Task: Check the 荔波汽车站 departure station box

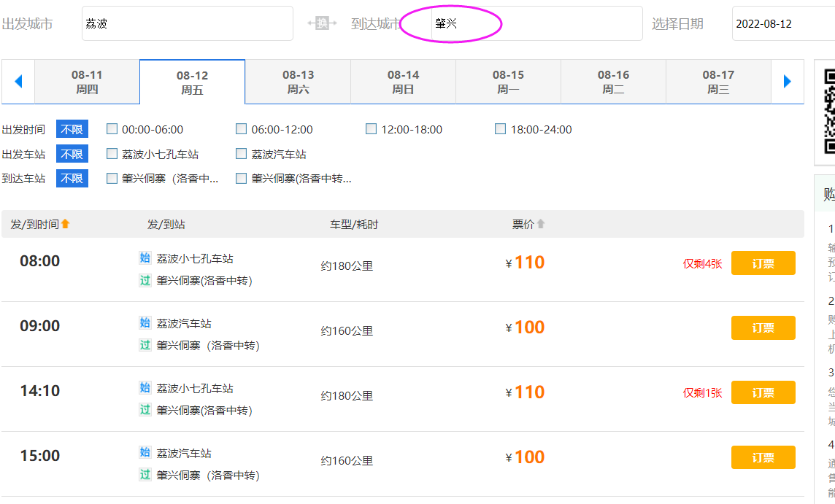Action: coord(242,154)
